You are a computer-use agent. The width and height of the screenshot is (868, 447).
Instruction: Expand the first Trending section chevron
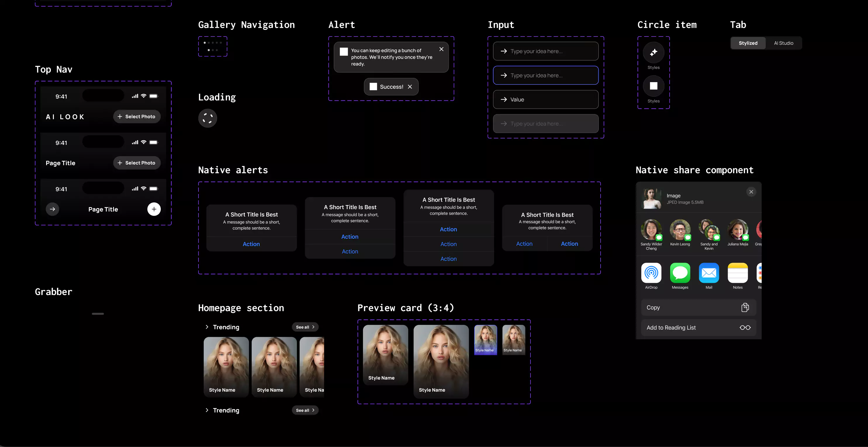(207, 327)
